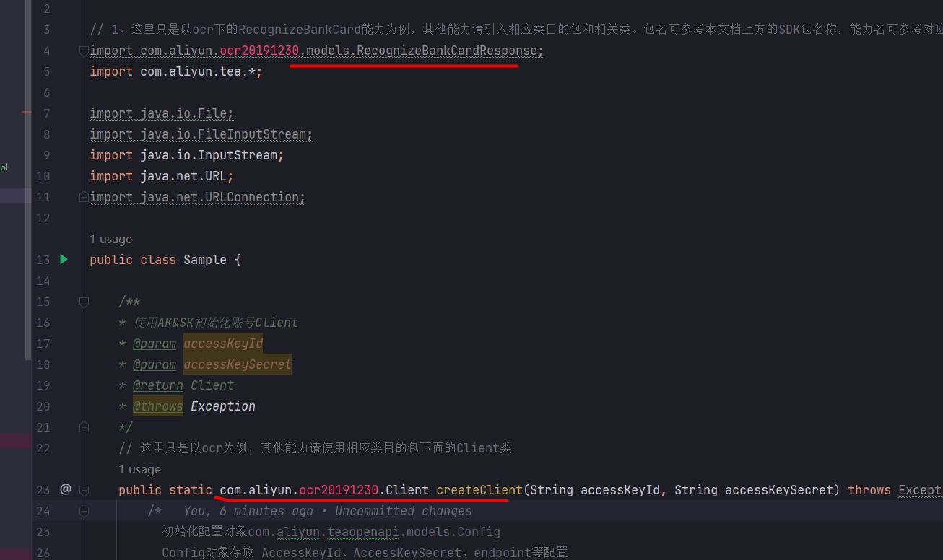The width and height of the screenshot is (943, 560).
Task: Click the @return tag in the Javadoc
Action: click(157, 385)
